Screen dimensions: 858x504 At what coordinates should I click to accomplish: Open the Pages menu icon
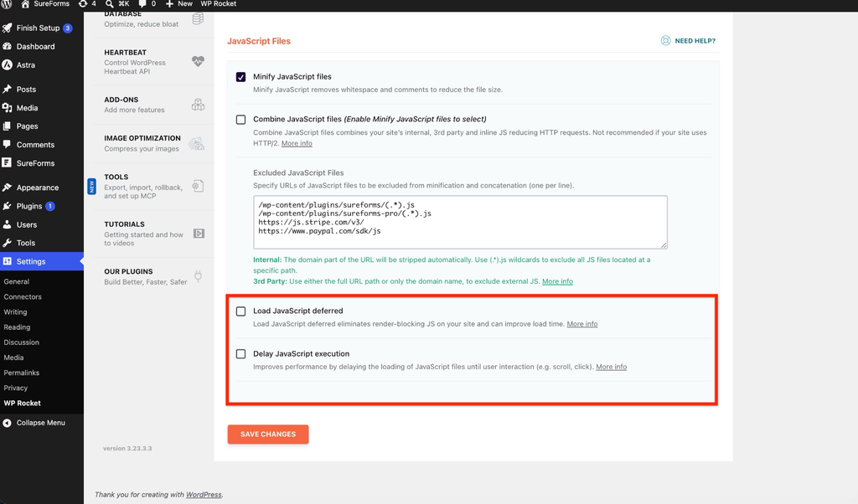point(7,126)
